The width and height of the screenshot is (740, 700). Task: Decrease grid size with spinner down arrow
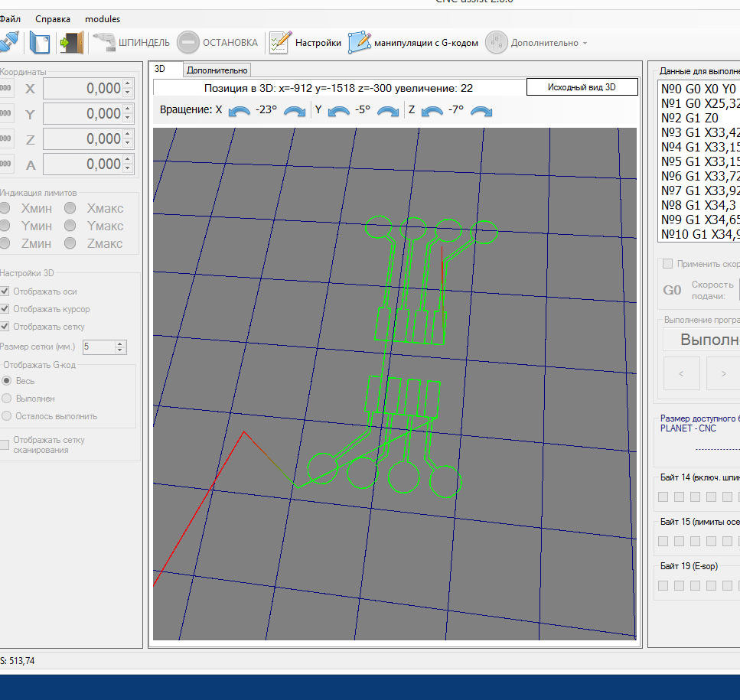pyautogui.click(x=120, y=350)
